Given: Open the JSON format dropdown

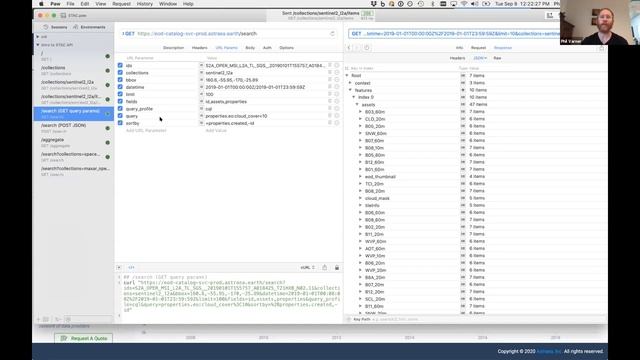Looking at the screenshot, I should 480,58.
